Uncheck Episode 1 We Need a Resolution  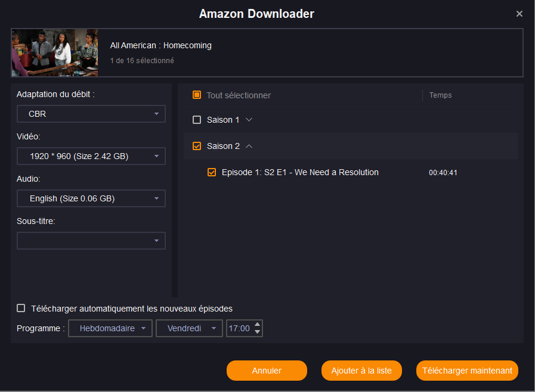point(212,172)
